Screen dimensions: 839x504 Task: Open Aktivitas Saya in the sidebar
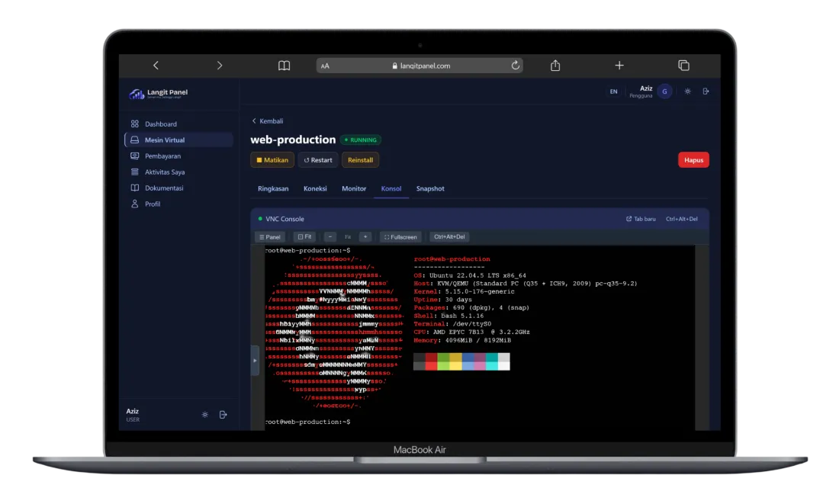(178, 172)
